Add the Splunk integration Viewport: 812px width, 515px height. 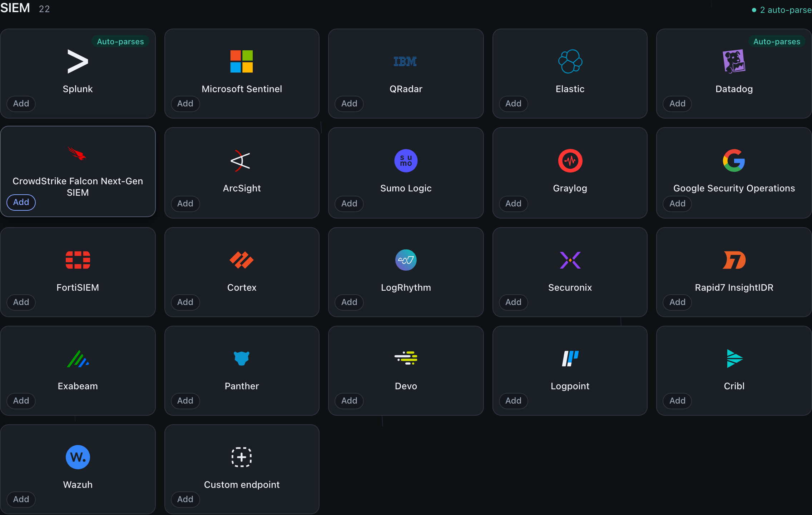click(21, 104)
